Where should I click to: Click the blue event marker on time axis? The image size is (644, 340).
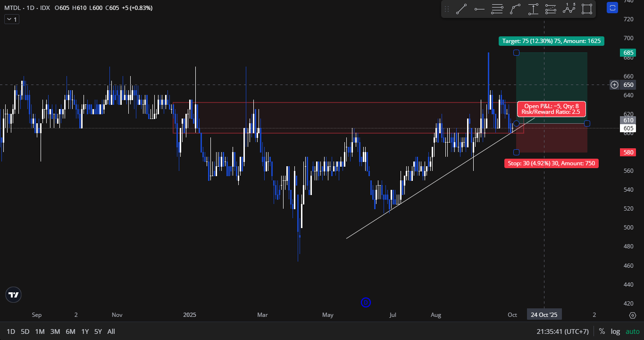(x=366, y=302)
